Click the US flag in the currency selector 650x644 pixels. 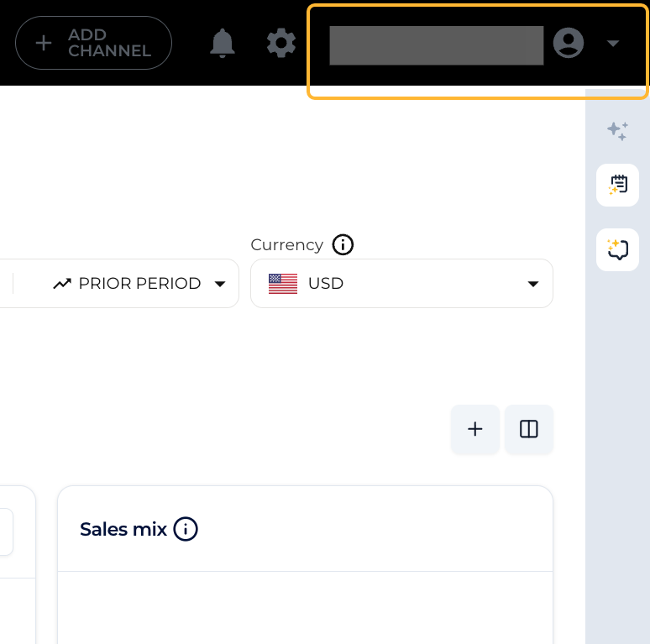283,284
